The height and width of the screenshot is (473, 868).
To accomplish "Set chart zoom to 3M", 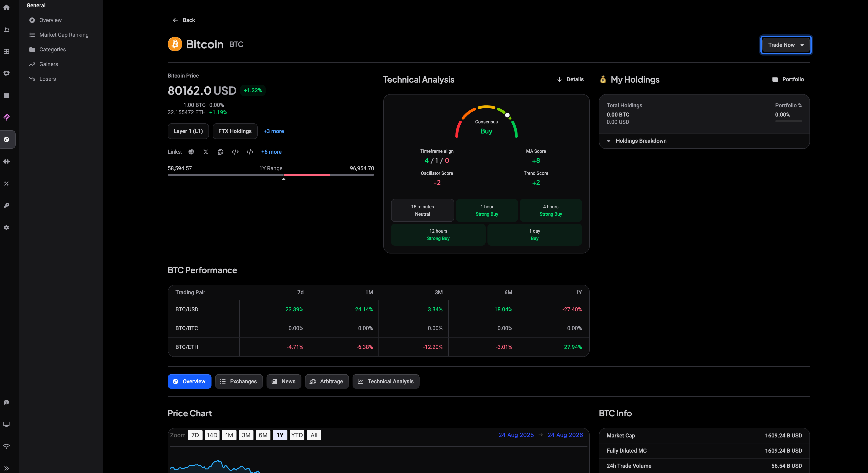I will 246,435.
